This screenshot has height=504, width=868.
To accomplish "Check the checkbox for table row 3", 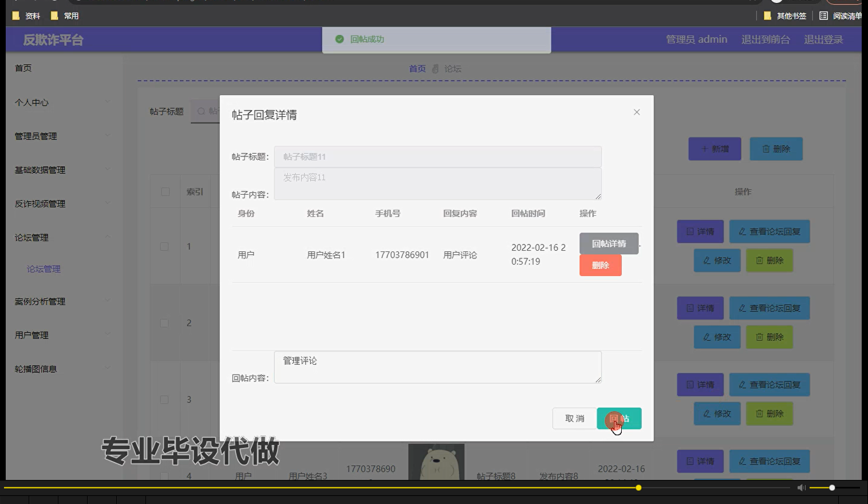I will [x=164, y=399].
